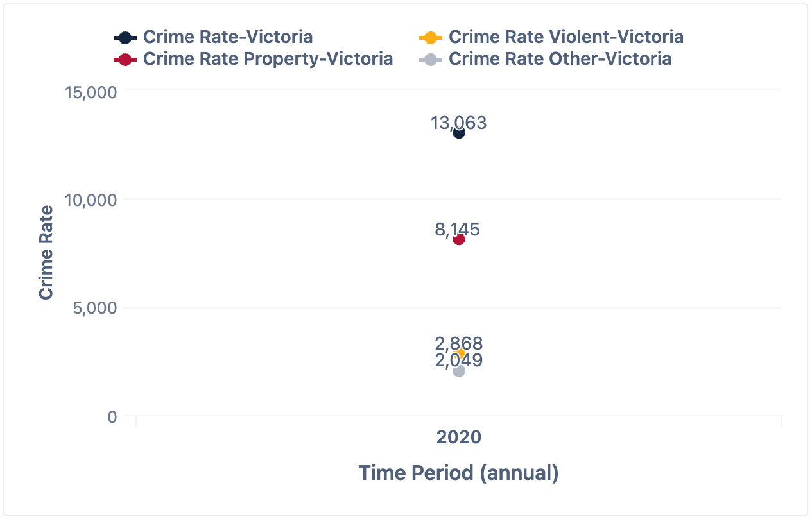Select the gray other crime data point
The width and height of the screenshot is (812, 519).
coord(459,371)
